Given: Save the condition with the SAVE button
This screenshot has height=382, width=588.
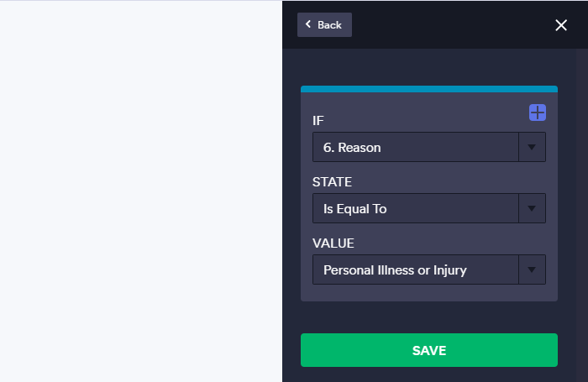Looking at the screenshot, I should click(428, 350).
